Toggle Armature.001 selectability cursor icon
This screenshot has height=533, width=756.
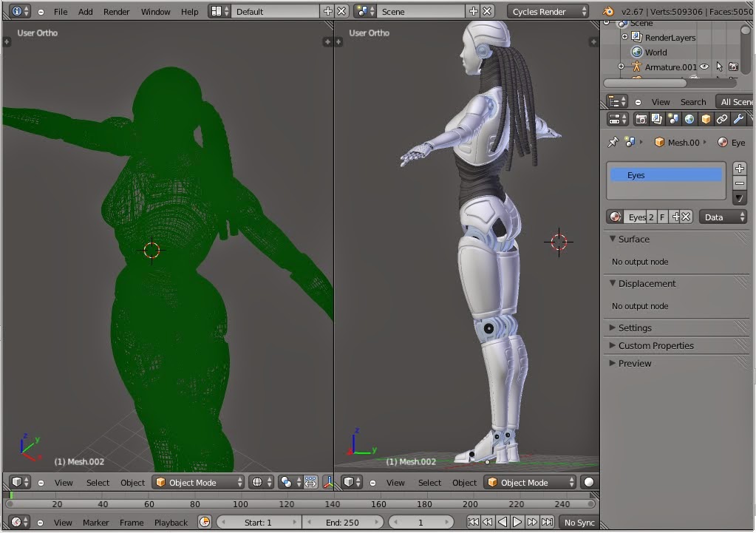(719, 67)
